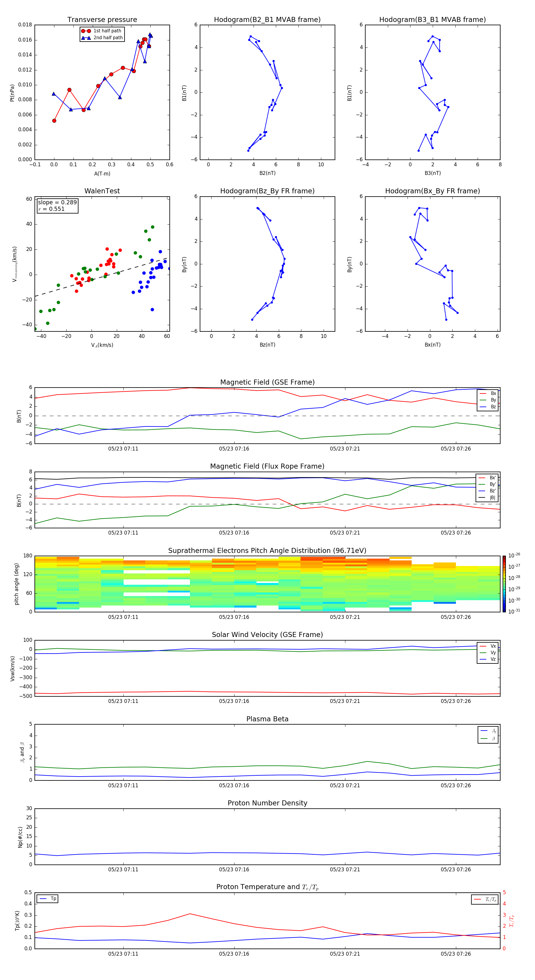
Task: Click the "Hodogram(Bx_By FR frame)" title
Action: [x=432, y=191]
